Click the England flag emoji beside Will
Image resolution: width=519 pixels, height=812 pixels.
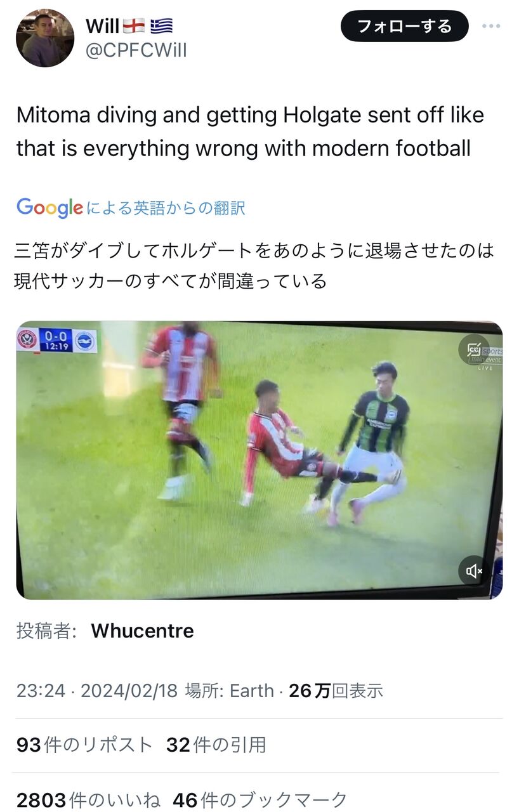tap(133, 27)
